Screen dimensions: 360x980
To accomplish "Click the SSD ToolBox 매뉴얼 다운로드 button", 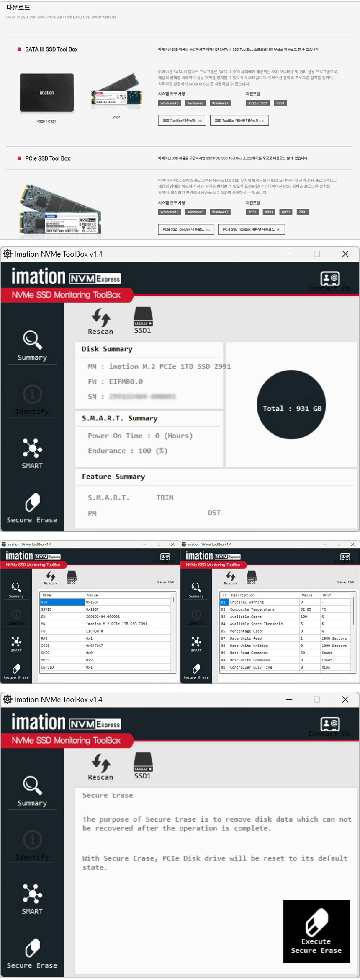I will coord(239,120).
